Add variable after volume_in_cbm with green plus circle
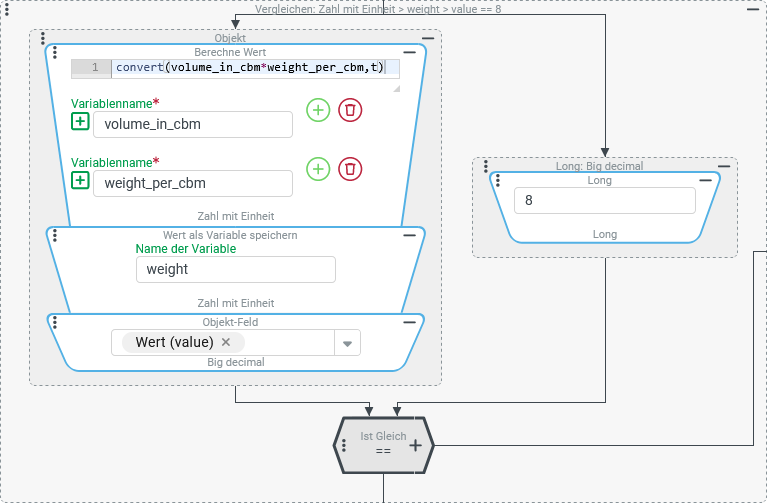This screenshot has width=767, height=503. point(317,110)
